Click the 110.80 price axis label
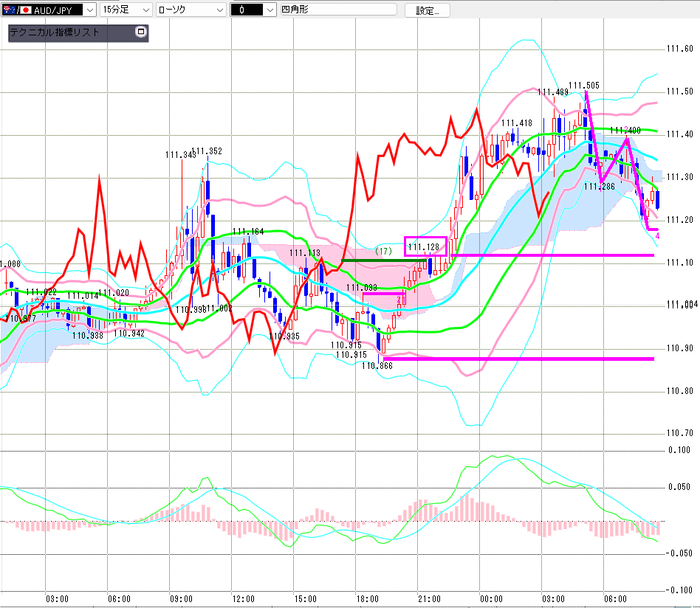700x608 pixels. click(680, 391)
